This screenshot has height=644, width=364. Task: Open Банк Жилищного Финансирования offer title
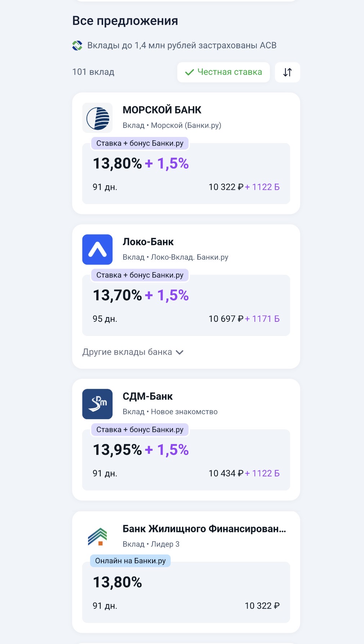point(204,529)
